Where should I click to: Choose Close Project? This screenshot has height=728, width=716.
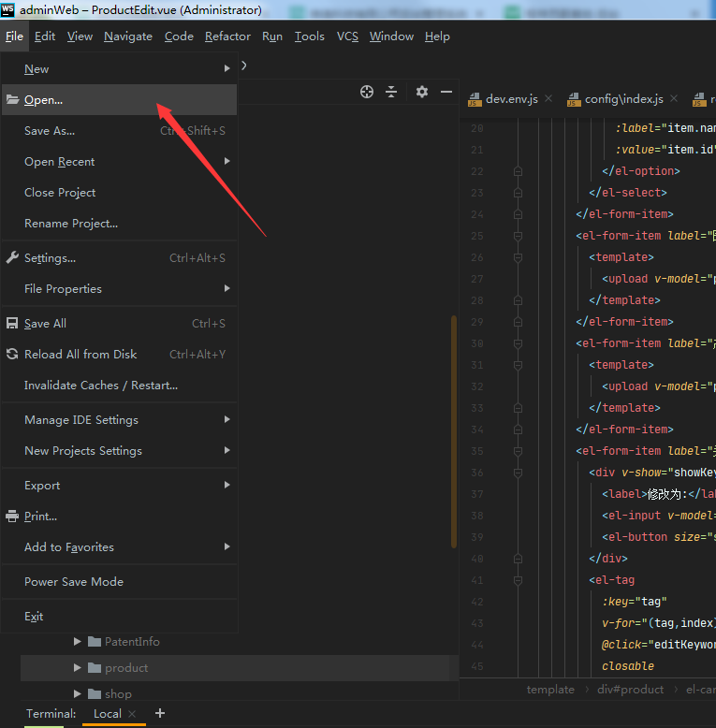pos(120,192)
